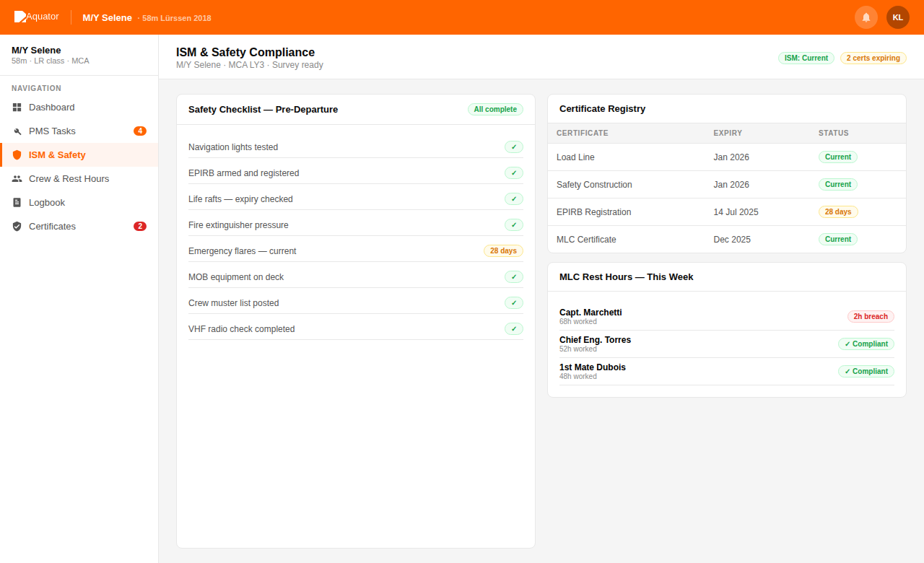Click the Certificate Registry heading
The image size is (924, 563).
pos(603,109)
